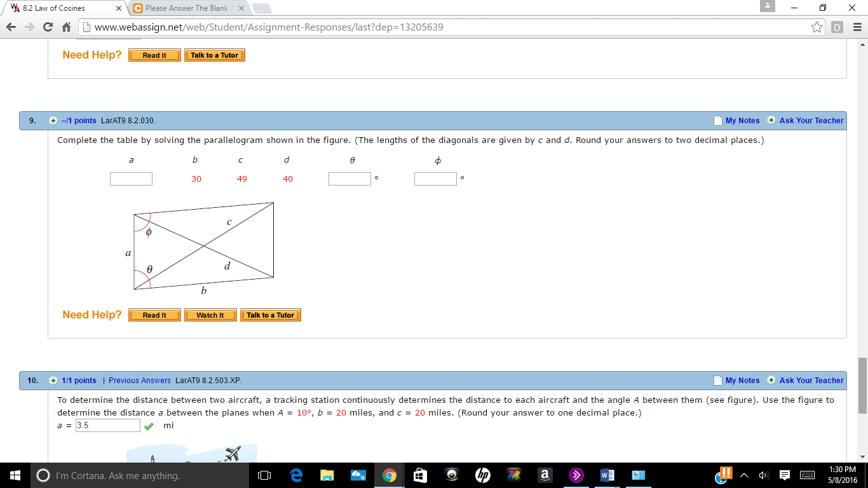Click Read It under question 9
Screen dimensions: 868x488
point(154,315)
